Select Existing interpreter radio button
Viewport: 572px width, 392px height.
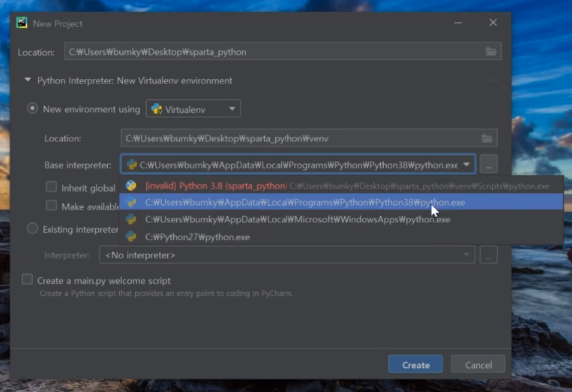click(32, 229)
